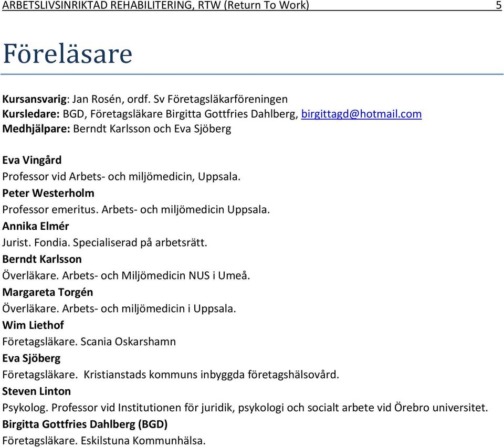Click the 'Miljömedicin NUS i Umeå' line
Image resolution: width=504 pixels, height=448 pixels.
[126, 275]
